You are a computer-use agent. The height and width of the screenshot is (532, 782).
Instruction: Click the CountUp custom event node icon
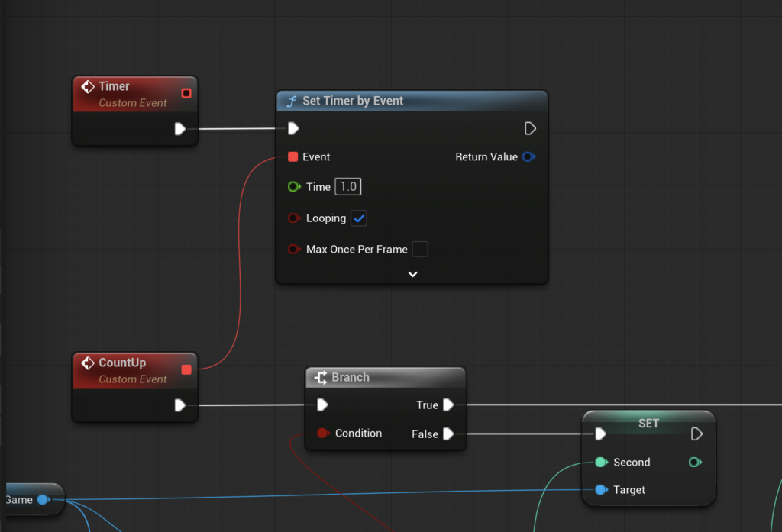[88, 363]
